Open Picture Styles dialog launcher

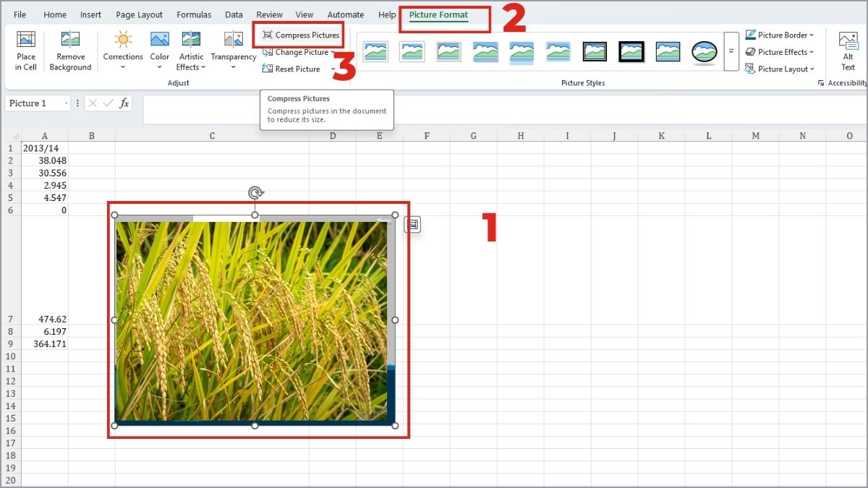tap(821, 83)
